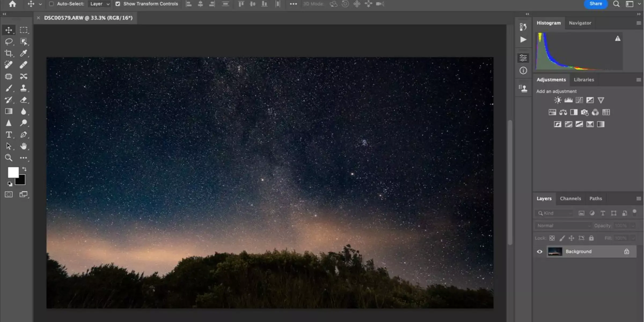Image resolution: width=644 pixels, height=322 pixels.
Task: Select the Clone Stamp tool
Action: coord(24,88)
